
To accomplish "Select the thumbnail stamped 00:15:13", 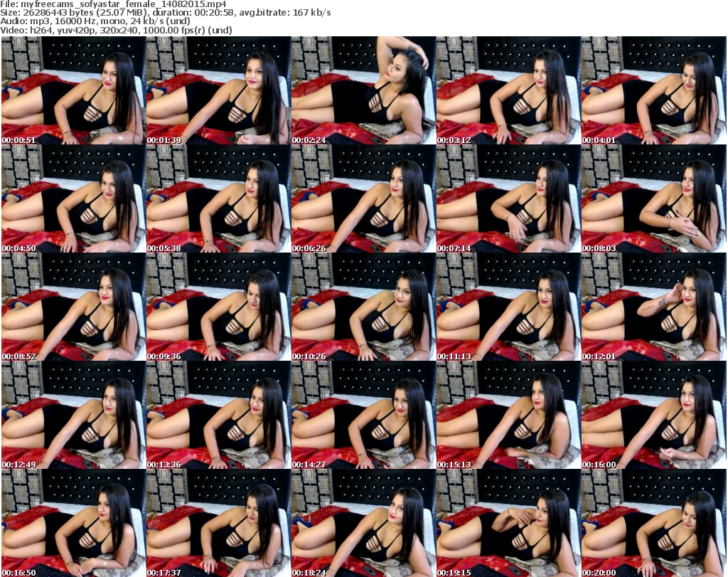I will [x=508, y=415].
